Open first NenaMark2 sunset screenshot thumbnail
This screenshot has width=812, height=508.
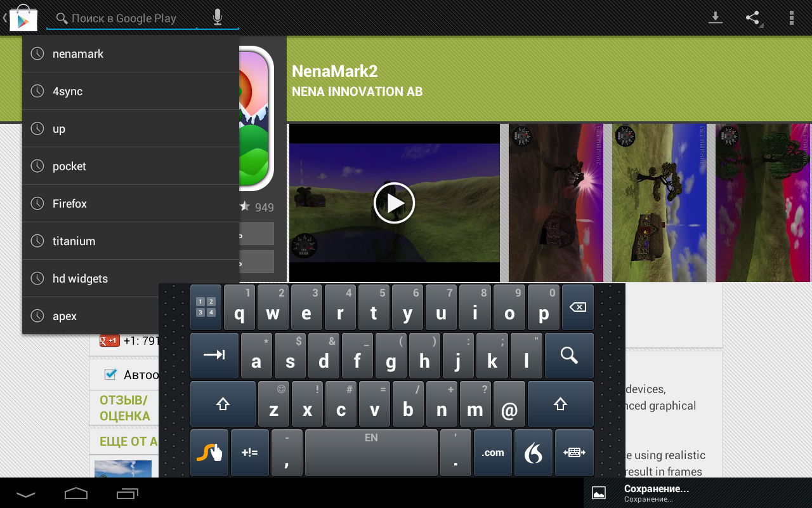(556, 203)
